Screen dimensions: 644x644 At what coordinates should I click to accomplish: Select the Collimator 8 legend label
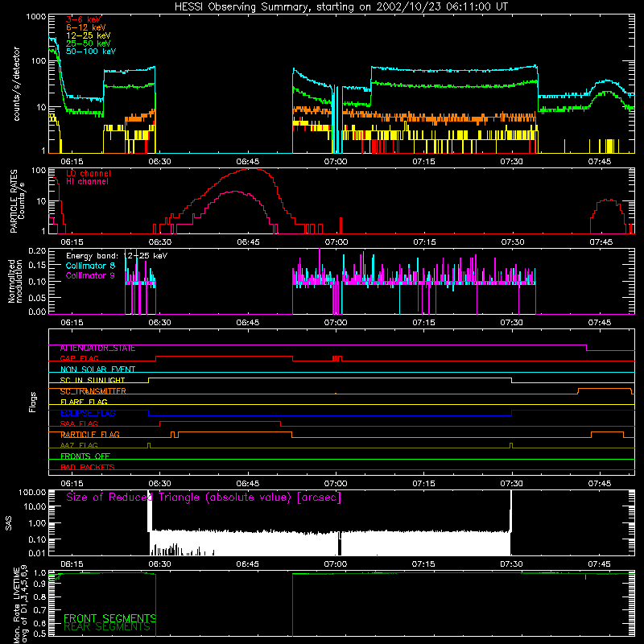[x=90, y=266]
